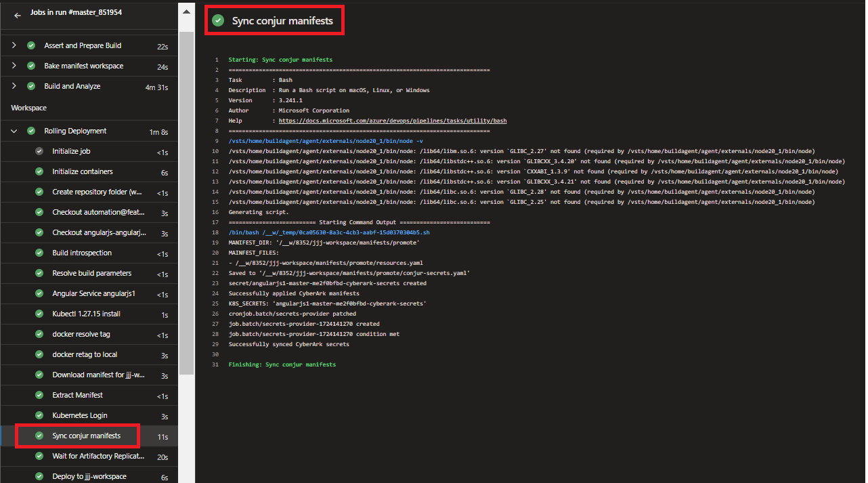Open the Microsoft bash task docs link
The image size is (868, 483).
tap(393, 121)
